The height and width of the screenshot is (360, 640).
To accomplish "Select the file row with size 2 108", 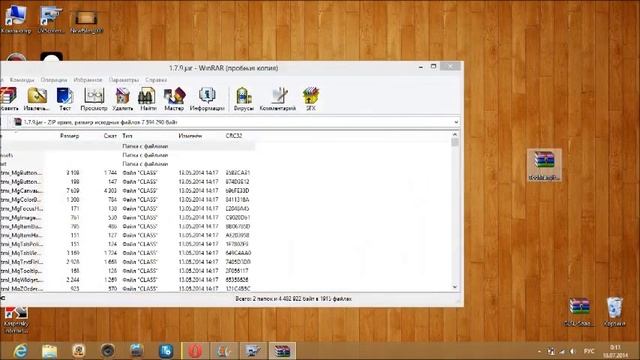I will point(127,173).
